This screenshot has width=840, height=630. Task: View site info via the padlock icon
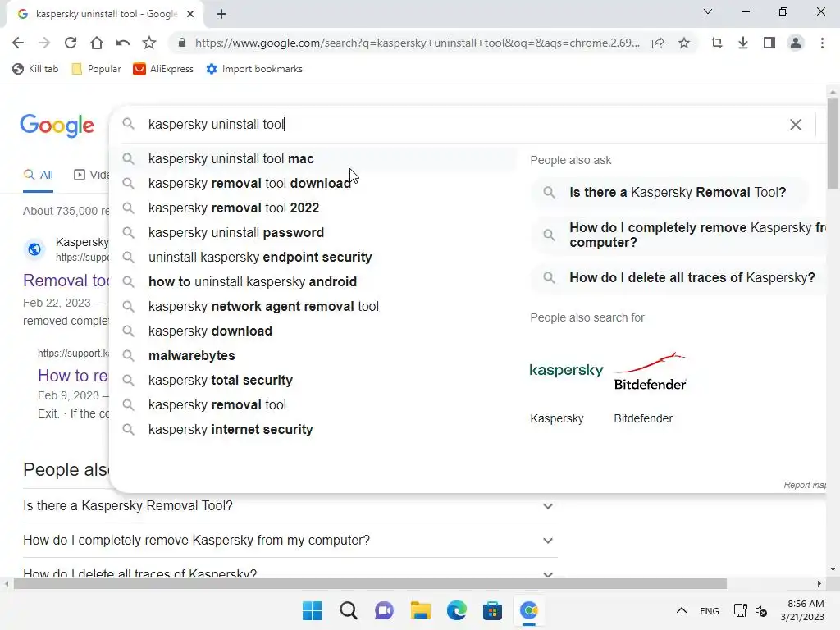tap(182, 43)
